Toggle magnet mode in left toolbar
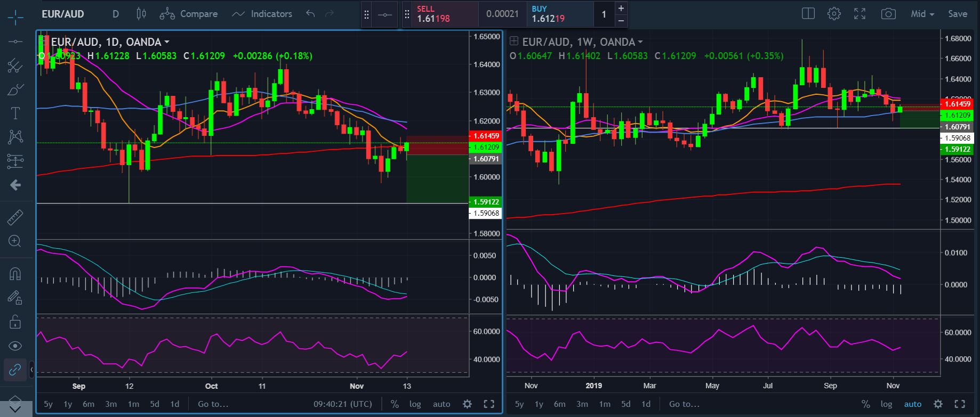The image size is (980, 417). pyautogui.click(x=15, y=274)
